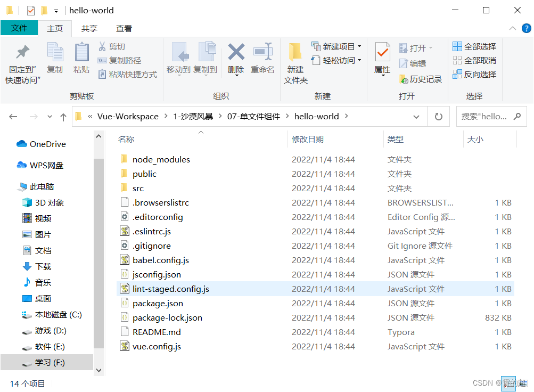The height and width of the screenshot is (392, 534).
Task: Click the red Delete X icon
Action: (236, 52)
